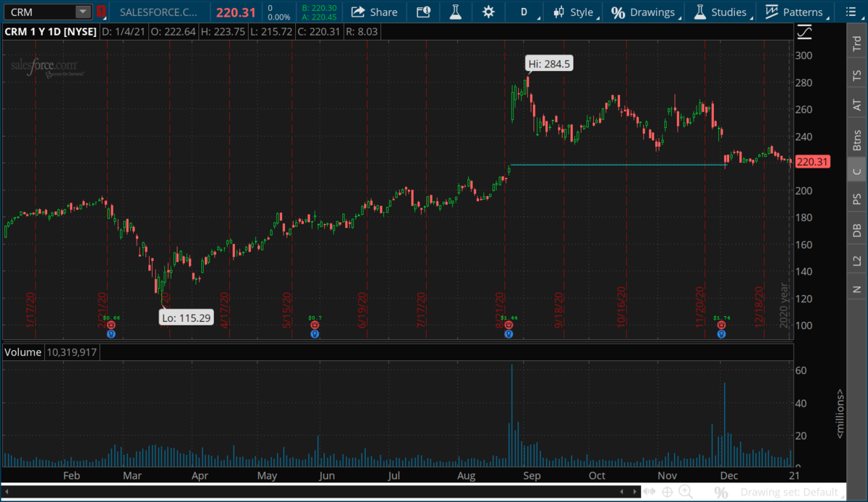Switch to the Btns sidebar tab
This screenshot has width=868, height=502.
[x=857, y=139]
